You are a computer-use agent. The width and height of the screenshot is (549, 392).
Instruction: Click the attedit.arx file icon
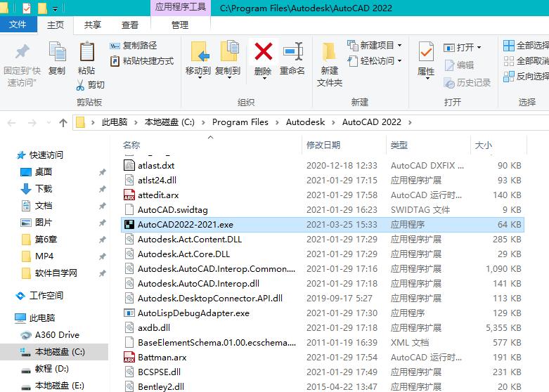point(129,195)
